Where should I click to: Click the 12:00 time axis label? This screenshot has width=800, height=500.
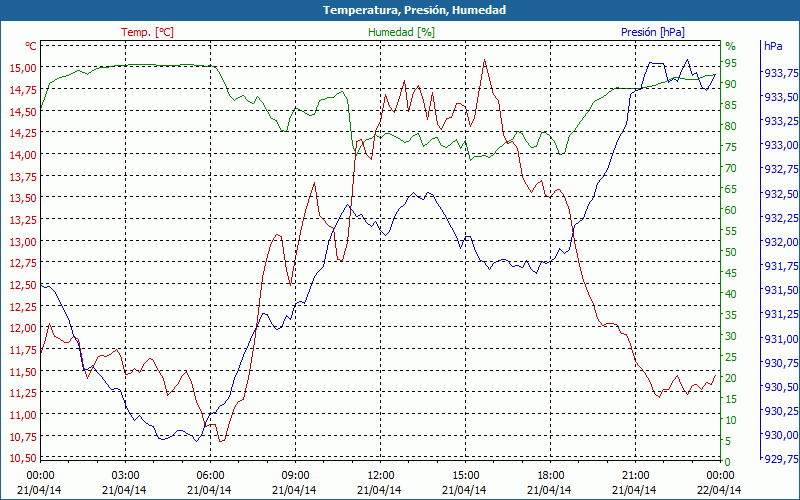pos(380,476)
